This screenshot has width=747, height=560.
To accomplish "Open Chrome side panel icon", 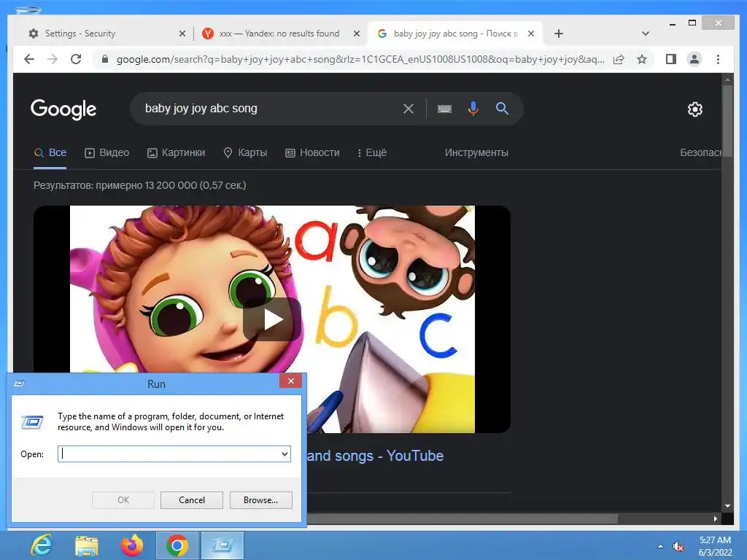I will point(671,59).
